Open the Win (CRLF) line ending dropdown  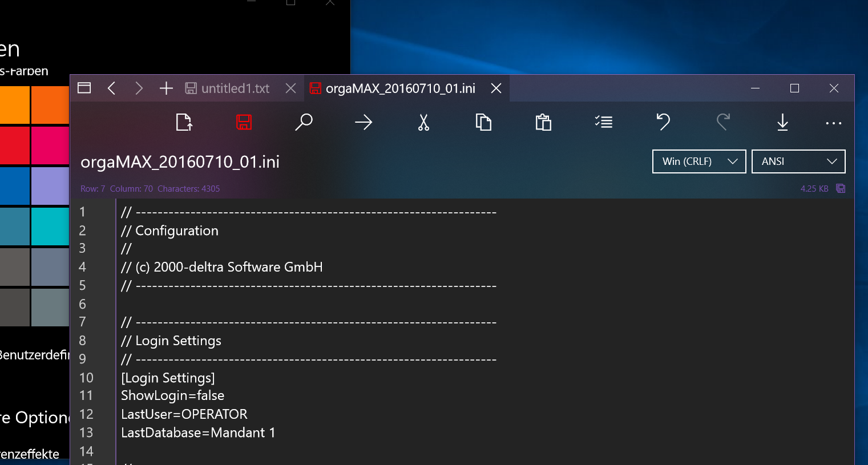coord(699,161)
